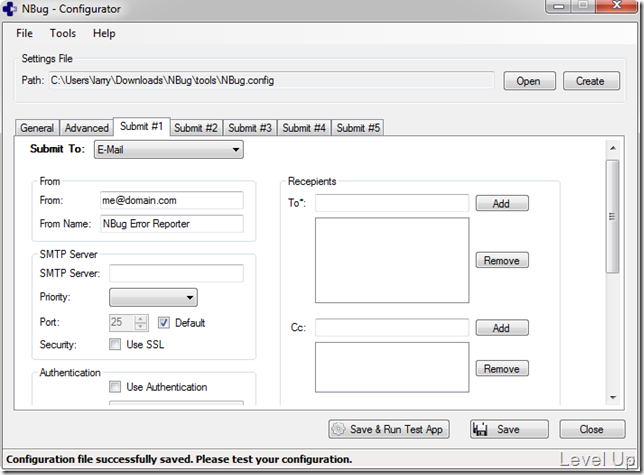
Task: Open the Tools menu
Action: 62,33
